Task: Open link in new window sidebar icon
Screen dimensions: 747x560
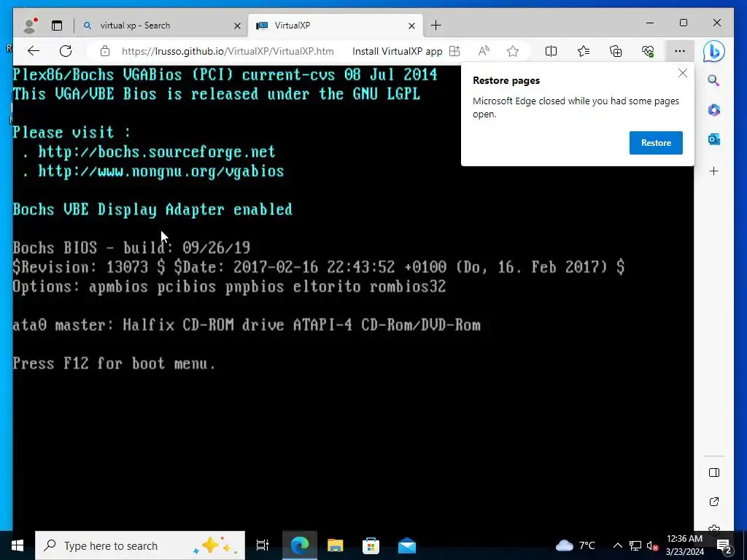Action: [x=713, y=502]
